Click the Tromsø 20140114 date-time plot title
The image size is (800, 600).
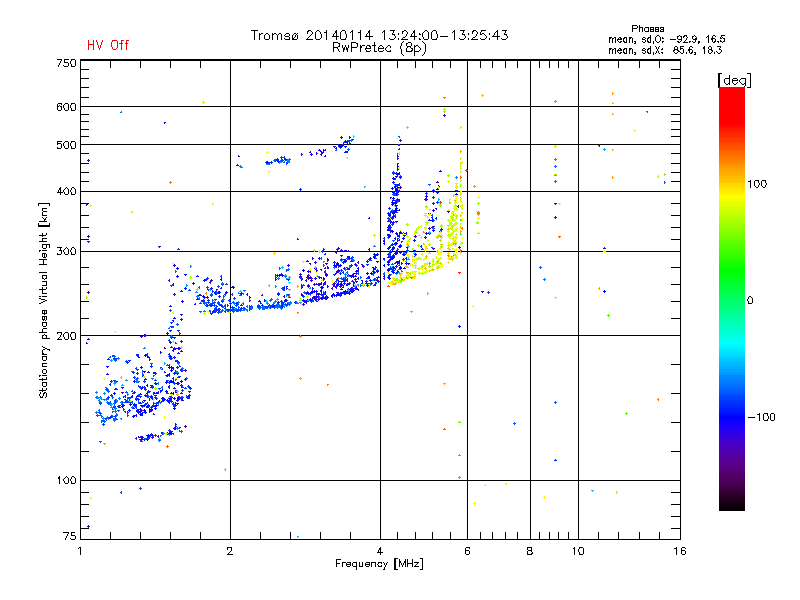click(379, 35)
